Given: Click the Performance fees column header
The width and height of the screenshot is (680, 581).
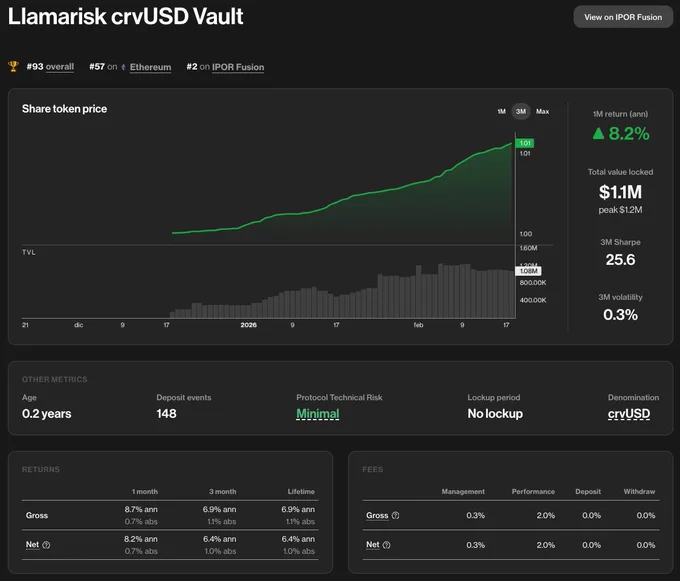Looking at the screenshot, I should [x=533, y=492].
